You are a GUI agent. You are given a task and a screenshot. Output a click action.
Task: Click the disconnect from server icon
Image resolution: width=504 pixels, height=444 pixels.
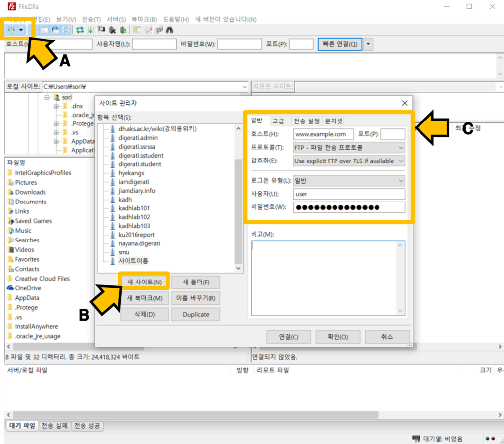tap(112, 30)
